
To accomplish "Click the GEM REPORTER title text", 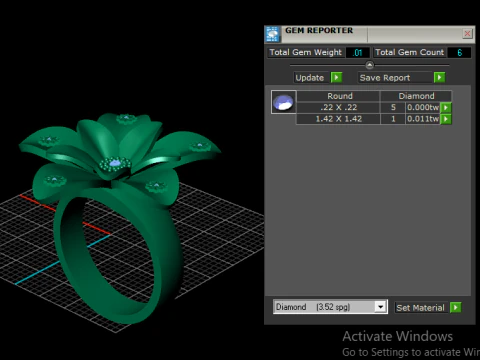I will tap(319, 30).
